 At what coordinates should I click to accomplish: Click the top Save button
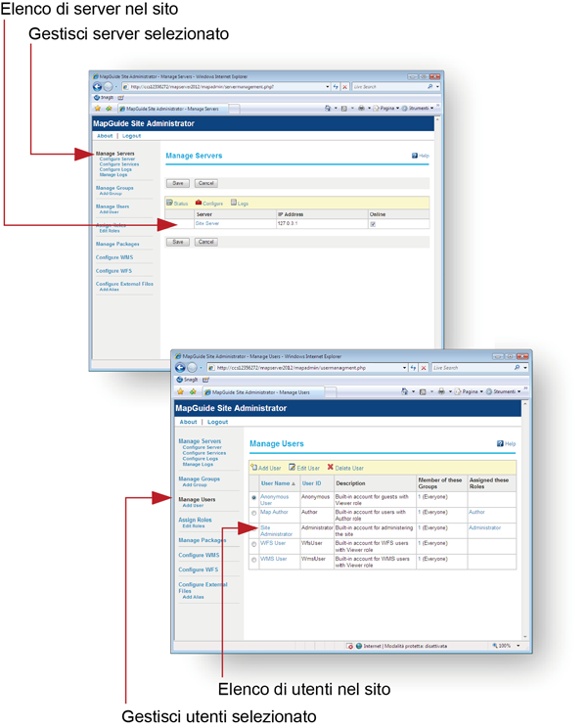(x=178, y=183)
